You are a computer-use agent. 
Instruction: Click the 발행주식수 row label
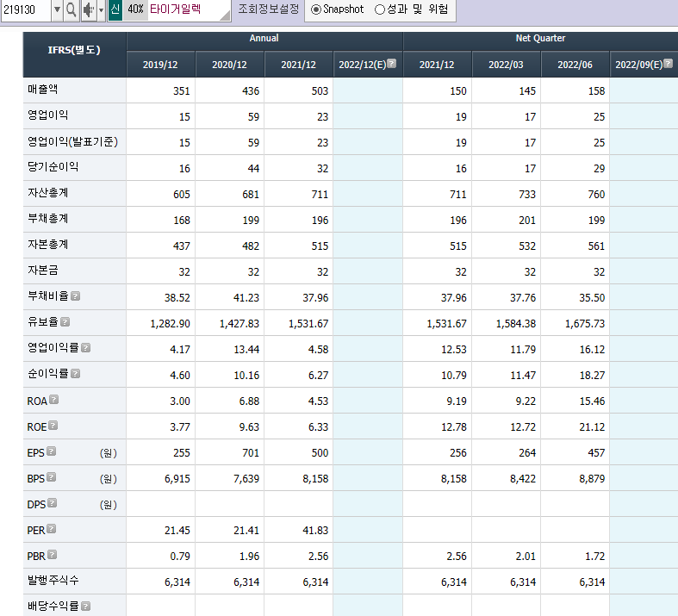tap(53, 581)
